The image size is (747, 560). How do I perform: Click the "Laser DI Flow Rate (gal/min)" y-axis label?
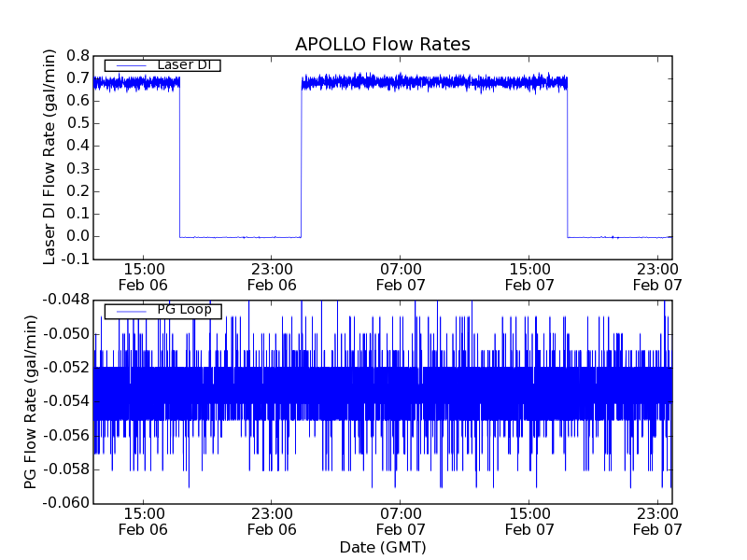point(50,157)
